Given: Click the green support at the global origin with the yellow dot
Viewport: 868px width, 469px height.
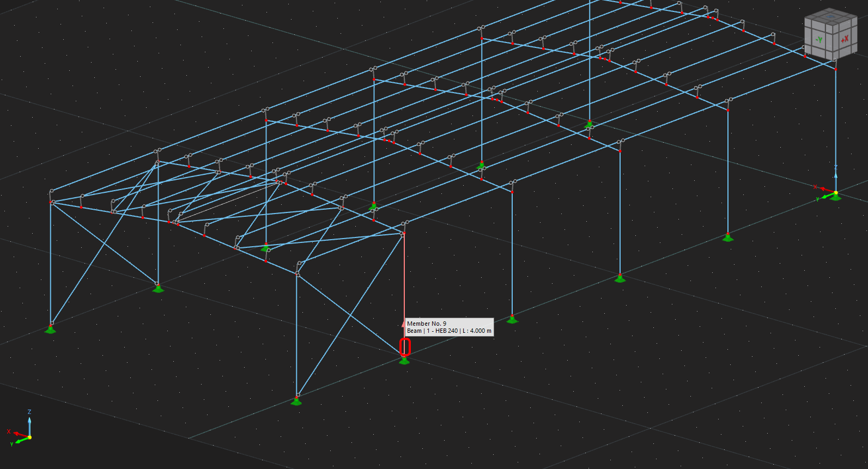Looking at the screenshot, I should click(835, 196).
